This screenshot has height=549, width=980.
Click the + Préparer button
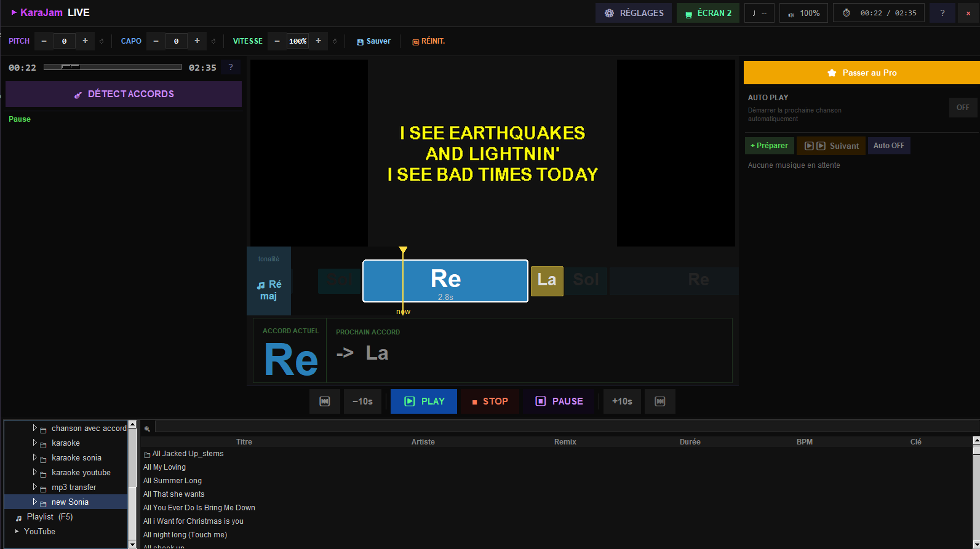point(769,146)
